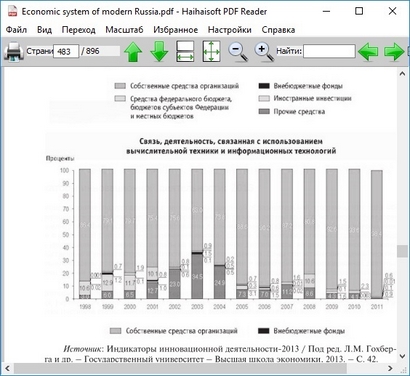Click legend text 'Внебюджетные фонды' at top

308,86
